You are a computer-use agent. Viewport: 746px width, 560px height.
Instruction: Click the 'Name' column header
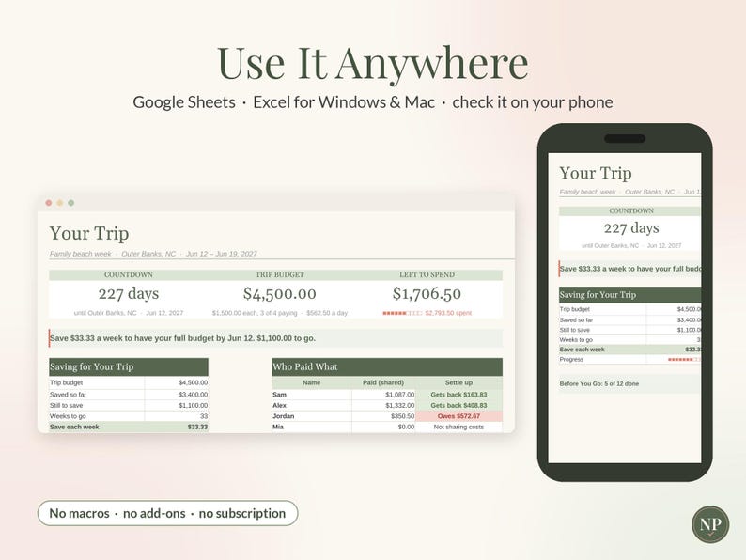312,382
